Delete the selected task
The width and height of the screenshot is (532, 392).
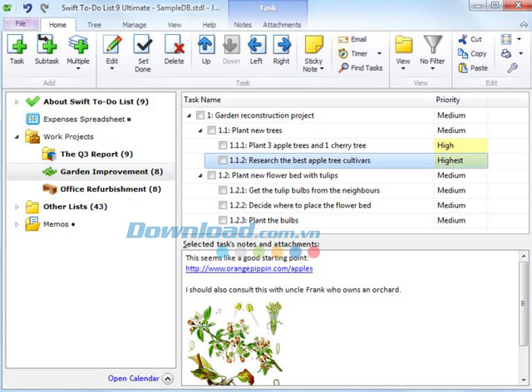[174, 50]
